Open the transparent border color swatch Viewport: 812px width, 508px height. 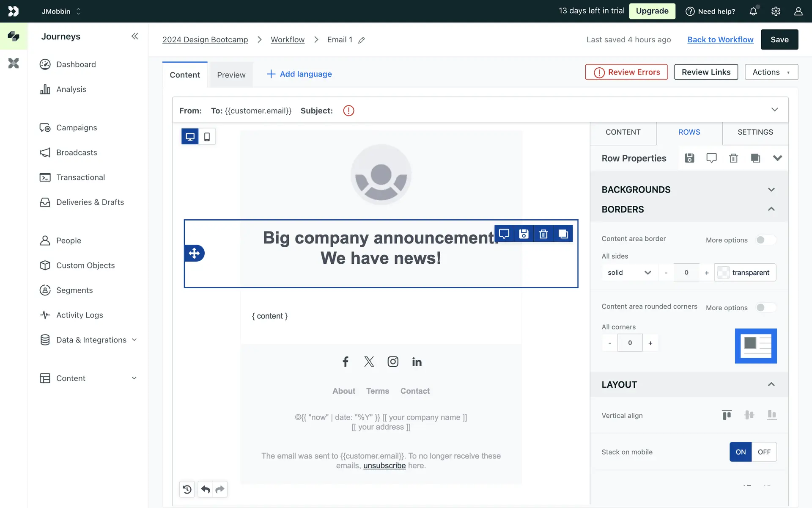[723, 273]
